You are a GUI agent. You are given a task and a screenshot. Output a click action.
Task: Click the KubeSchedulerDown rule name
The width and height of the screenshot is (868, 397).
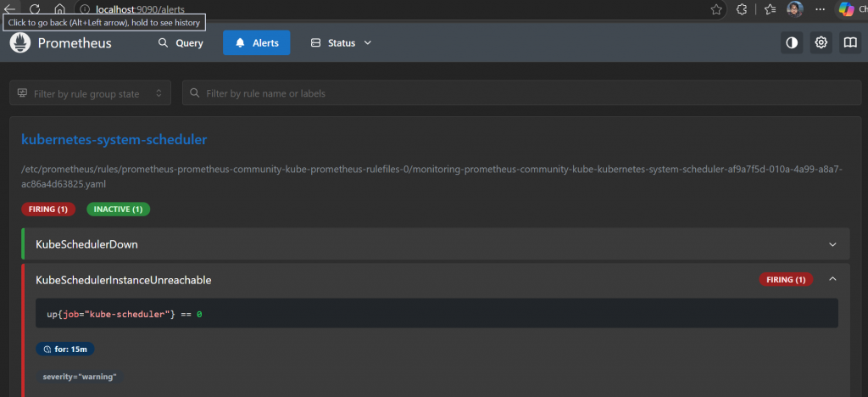coord(87,244)
